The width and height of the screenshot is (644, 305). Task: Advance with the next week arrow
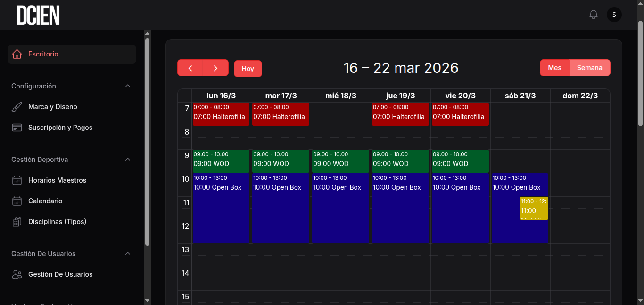(215, 68)
